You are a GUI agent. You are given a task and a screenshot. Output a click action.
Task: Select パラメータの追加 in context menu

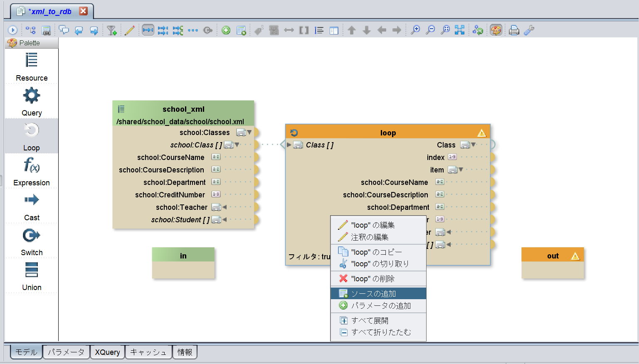378,305
